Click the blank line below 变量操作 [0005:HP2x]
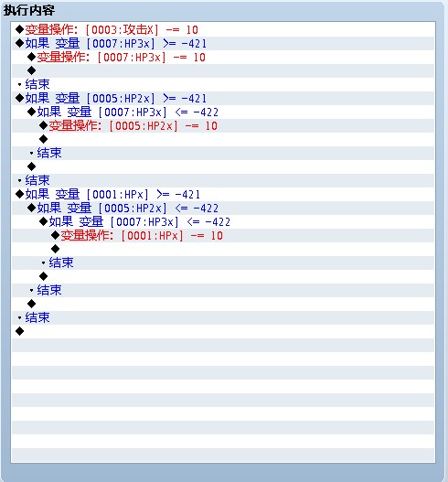The width and height of the screenshot is (448, 482). click(x=223, y=139)
